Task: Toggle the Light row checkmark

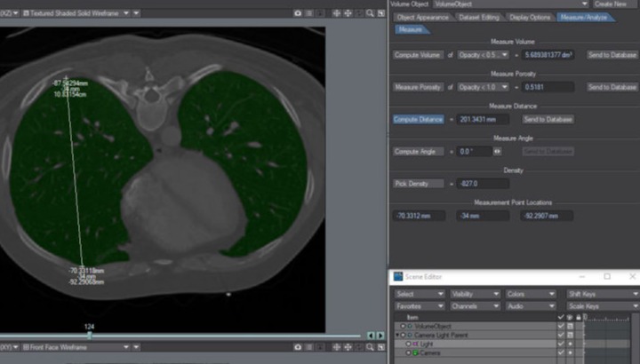Action: pos(560,344)
